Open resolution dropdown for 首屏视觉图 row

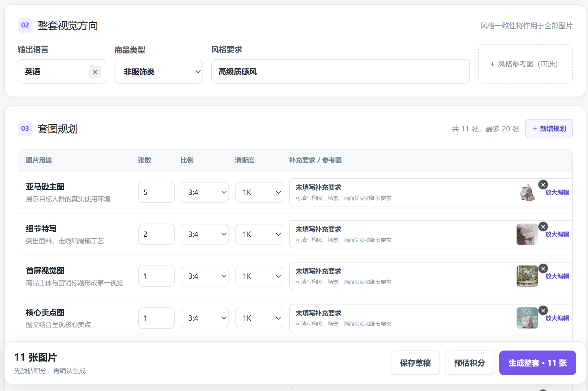pos(259,276)
